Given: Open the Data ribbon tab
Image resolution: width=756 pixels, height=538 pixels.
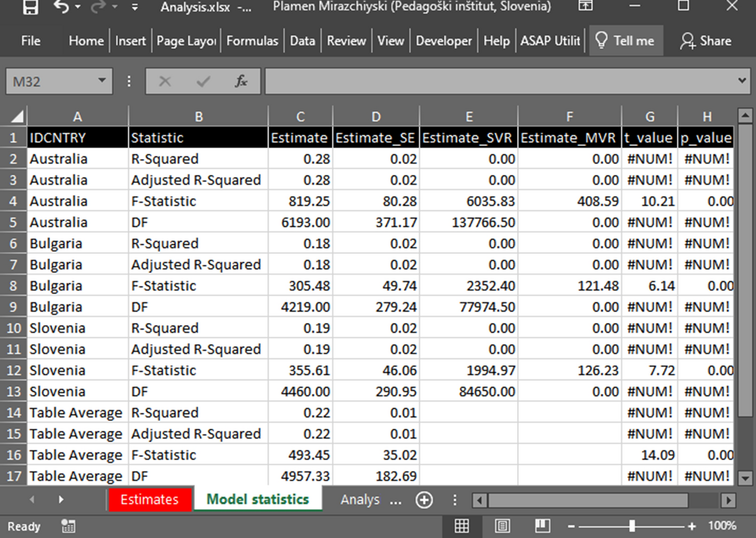Looking at the screenshot, I should [302, 41].
